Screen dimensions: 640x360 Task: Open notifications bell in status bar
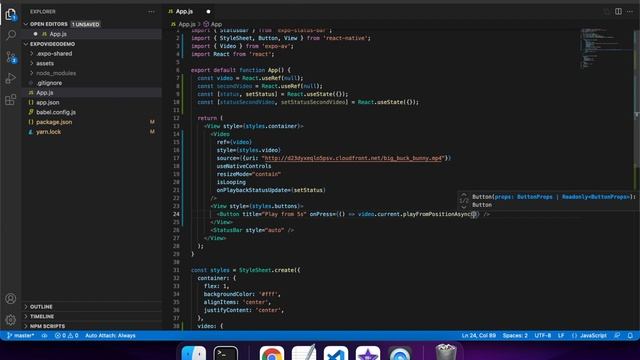tap(630, 336)
